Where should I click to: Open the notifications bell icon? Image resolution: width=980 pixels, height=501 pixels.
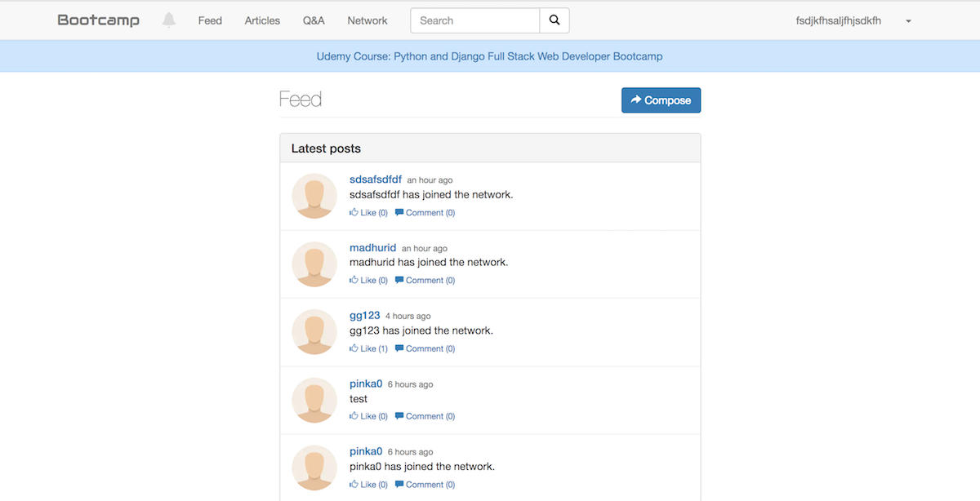tap(169, 20)
